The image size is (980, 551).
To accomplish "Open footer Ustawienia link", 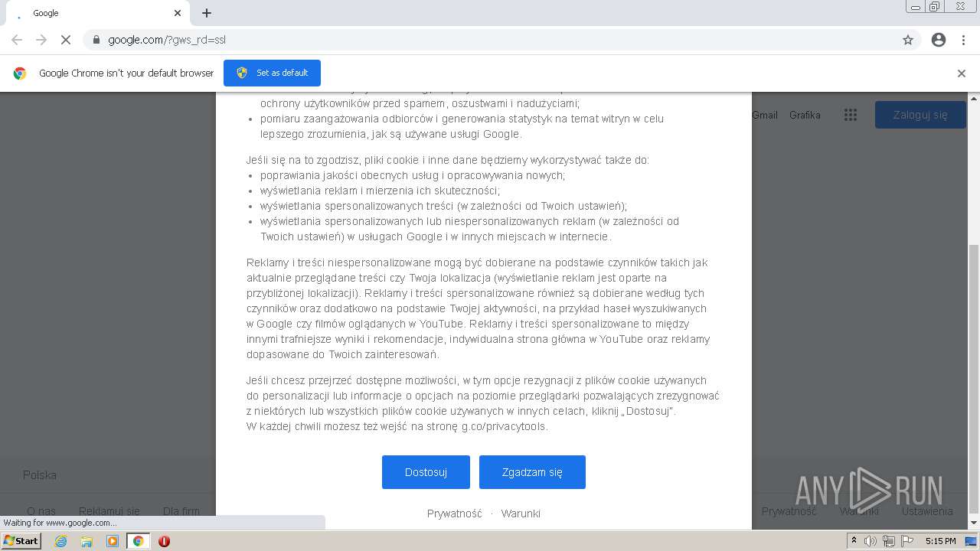I will (x=927, y=511).
